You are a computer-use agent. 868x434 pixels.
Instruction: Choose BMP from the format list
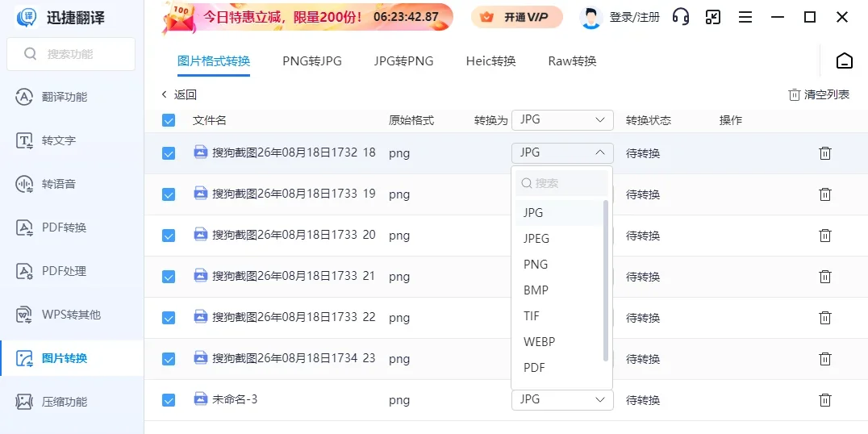[x=559, y=290]
